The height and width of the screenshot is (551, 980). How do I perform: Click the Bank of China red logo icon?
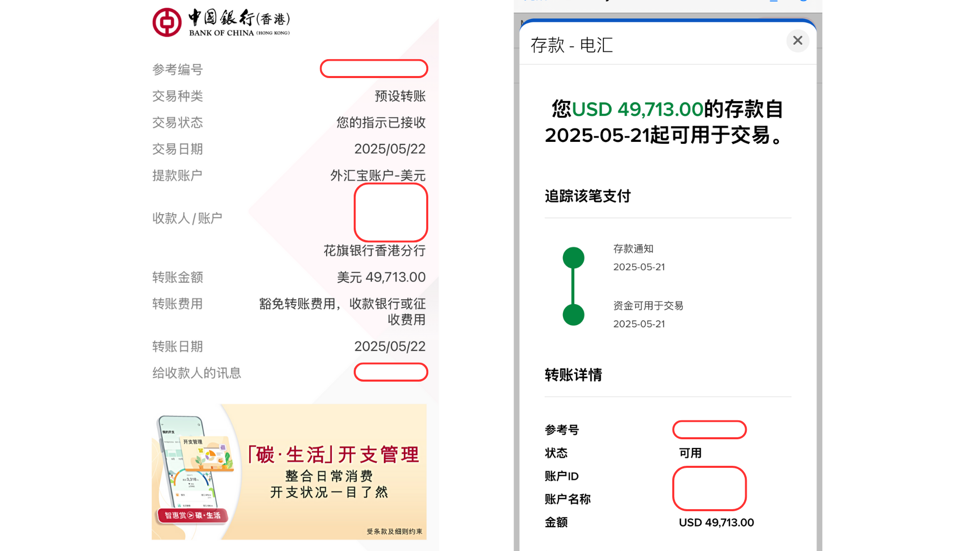pyautogui.click(x=167, y=22)
